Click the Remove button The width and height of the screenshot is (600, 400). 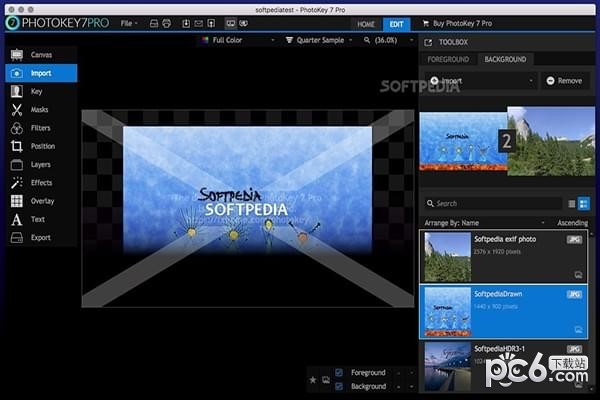(565, 81)
